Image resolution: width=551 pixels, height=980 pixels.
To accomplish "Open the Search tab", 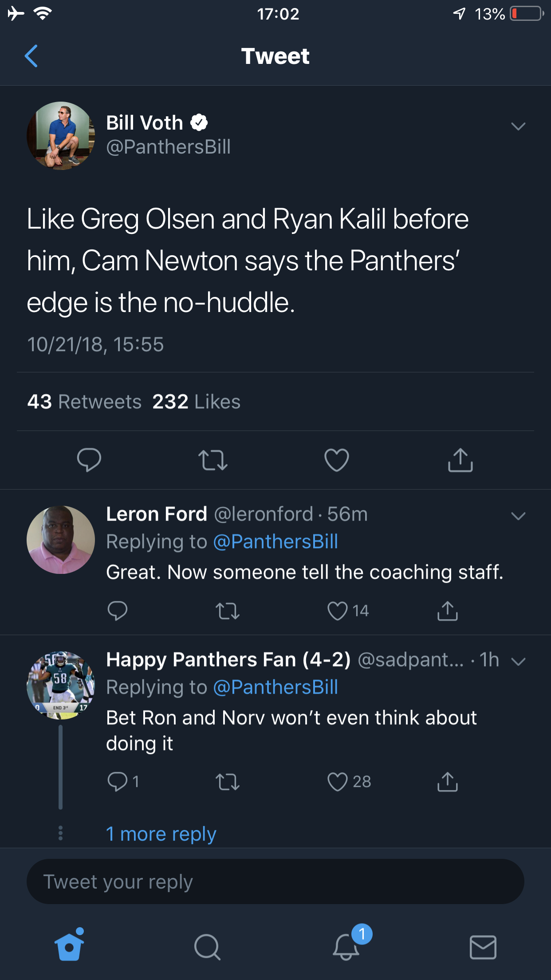I will pyautogui.click(x=207, y=947).
